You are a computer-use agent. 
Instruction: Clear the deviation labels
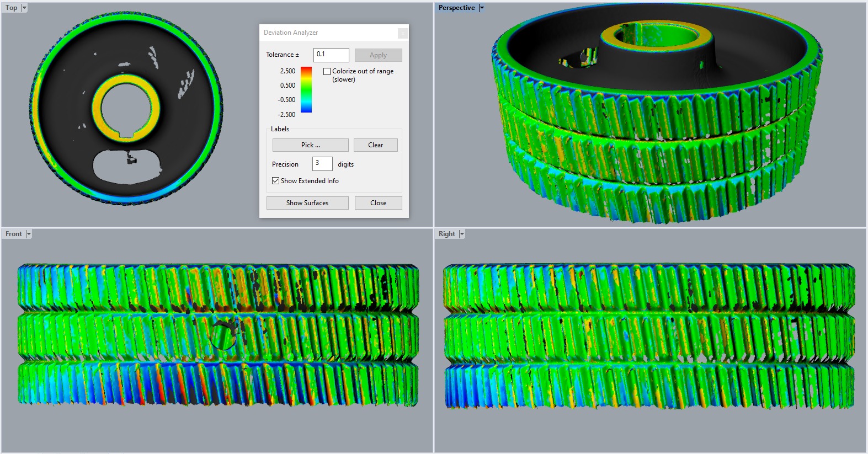click(x=375, y=145)
